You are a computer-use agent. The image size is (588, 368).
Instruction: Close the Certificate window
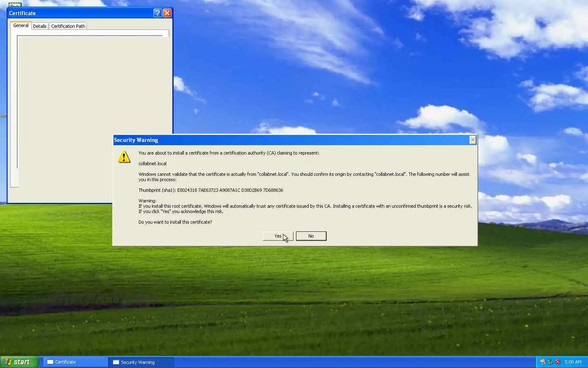pos(167,13)
